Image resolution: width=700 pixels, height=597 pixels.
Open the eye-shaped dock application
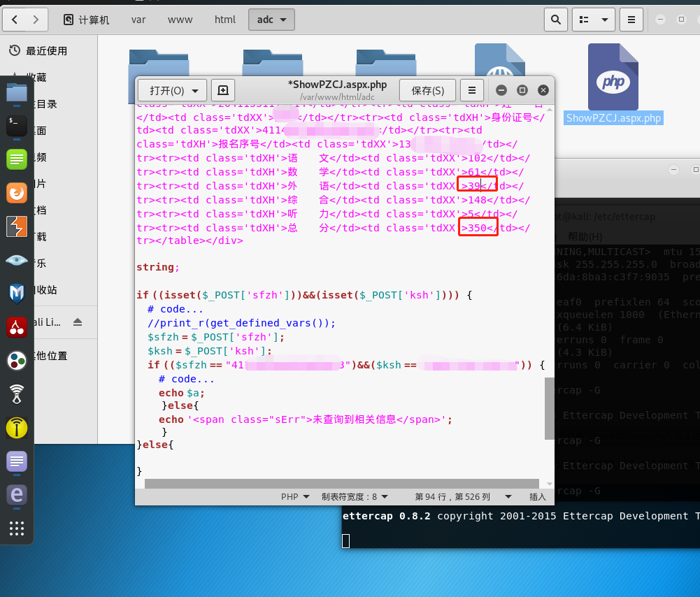click(17, 260)
